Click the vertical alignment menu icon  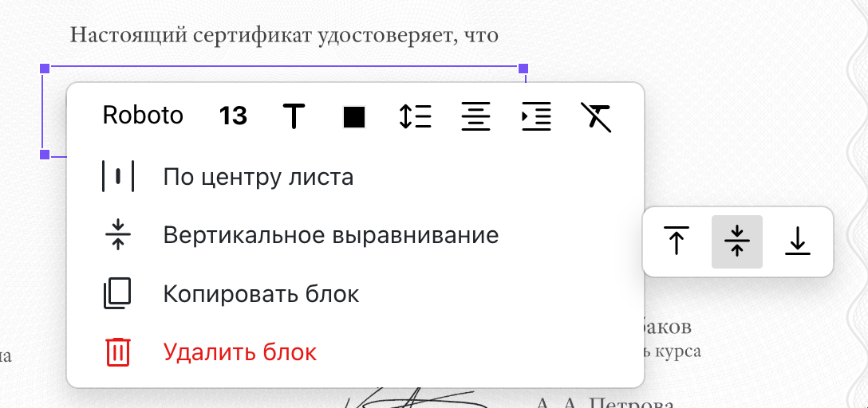point(118,235)
